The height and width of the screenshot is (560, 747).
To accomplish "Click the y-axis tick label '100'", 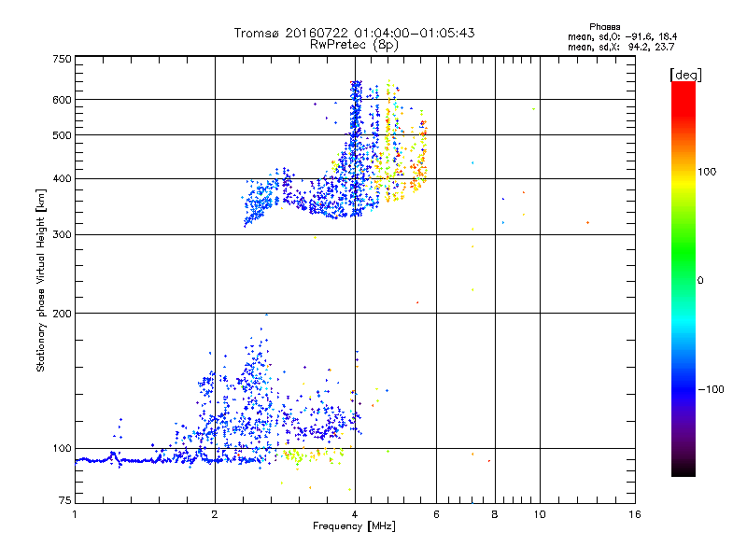I will click(x=62, y=448).
